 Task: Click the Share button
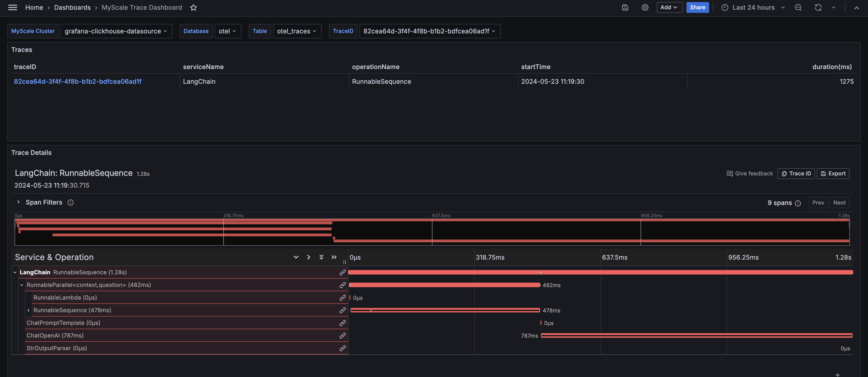pos(698,7)
